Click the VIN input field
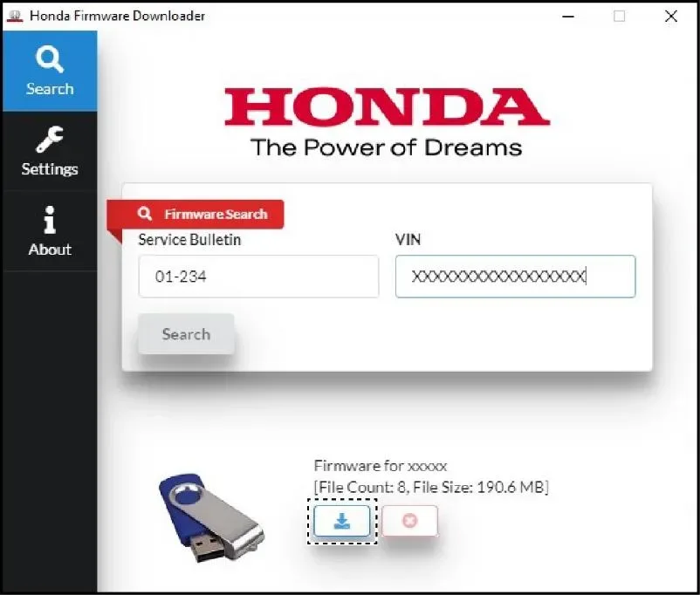This screenshot has width=700, height=595. pyautogui.click(x=515, y=277)
